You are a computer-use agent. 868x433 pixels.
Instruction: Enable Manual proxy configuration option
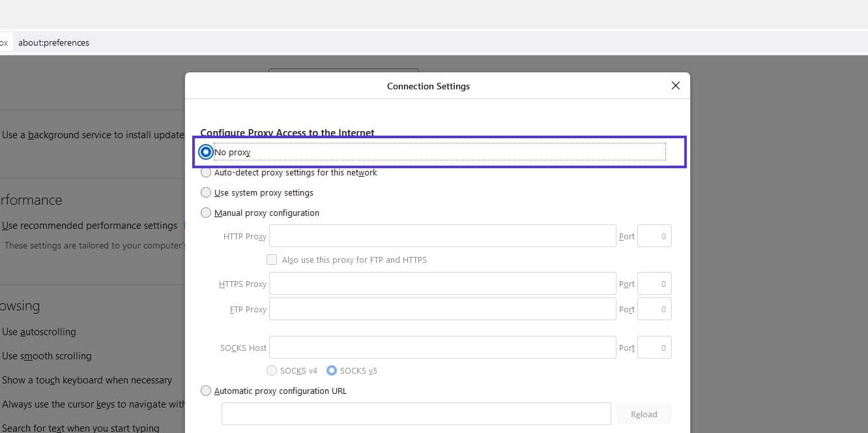[206, 213]
